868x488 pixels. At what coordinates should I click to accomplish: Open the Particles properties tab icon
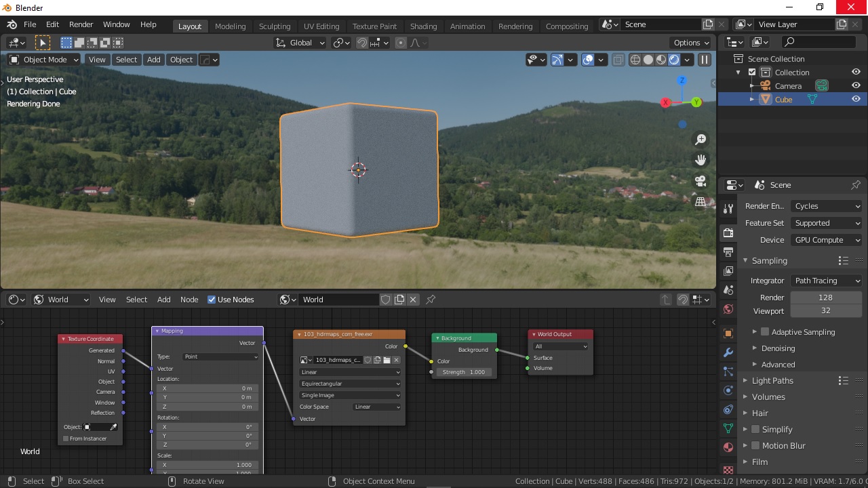tap(728, 371)
